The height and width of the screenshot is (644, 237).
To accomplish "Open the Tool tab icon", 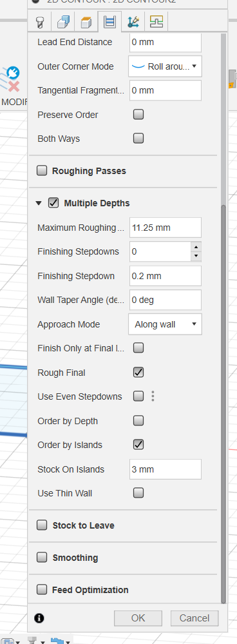I will pyautogui.click(x=40, y=22).
